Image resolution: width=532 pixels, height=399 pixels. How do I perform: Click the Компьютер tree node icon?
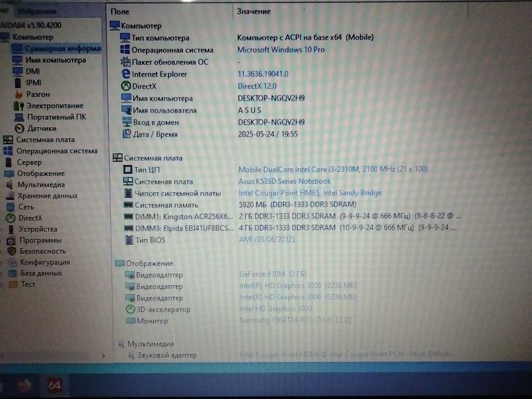pyautogui.click(x=5, y=37)
